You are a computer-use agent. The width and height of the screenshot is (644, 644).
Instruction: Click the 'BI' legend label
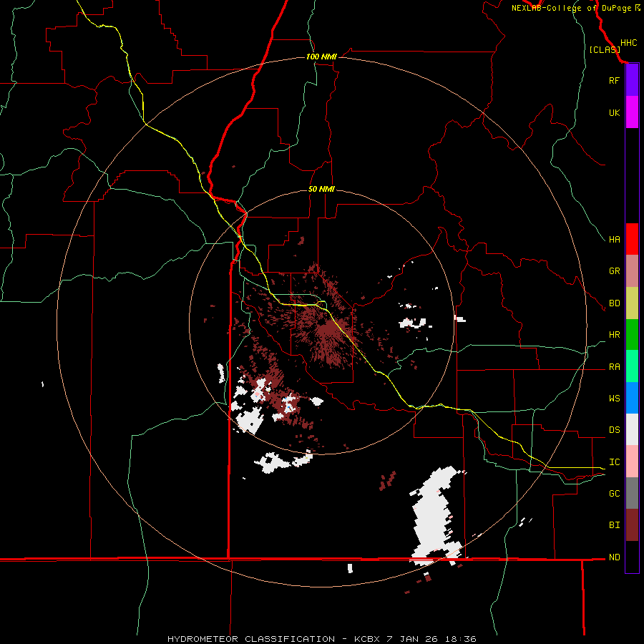pyautogui.click(x=615, y=525)
